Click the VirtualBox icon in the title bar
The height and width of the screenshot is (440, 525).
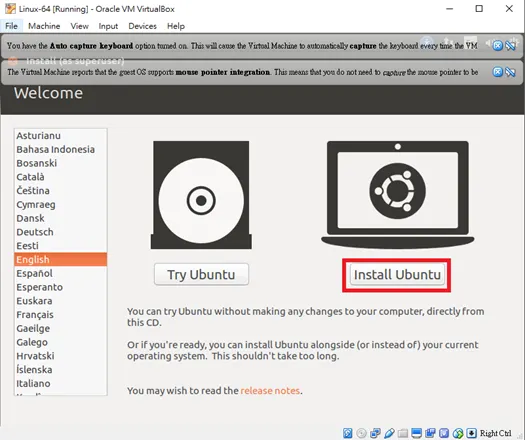pos(10,9)
